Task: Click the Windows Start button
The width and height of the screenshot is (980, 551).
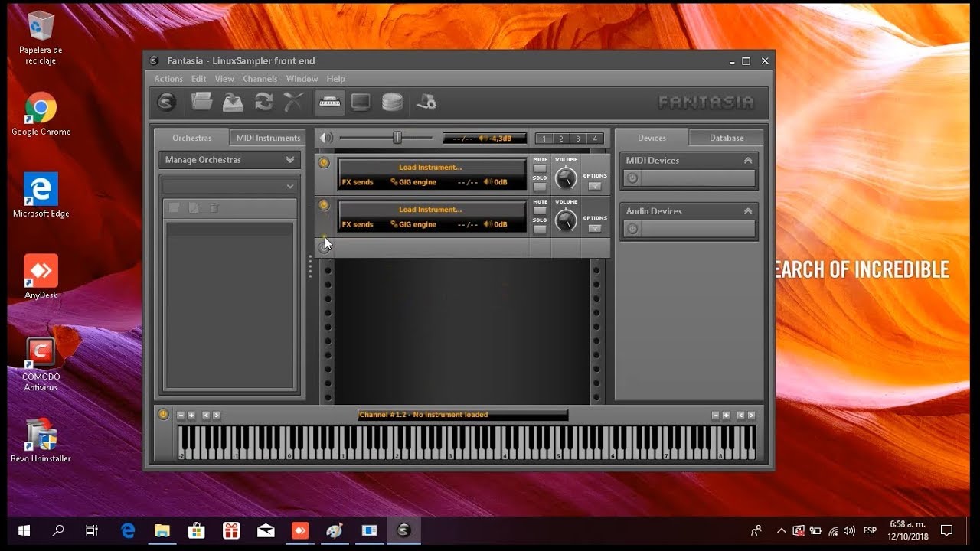Action: (x=24, y=530)
